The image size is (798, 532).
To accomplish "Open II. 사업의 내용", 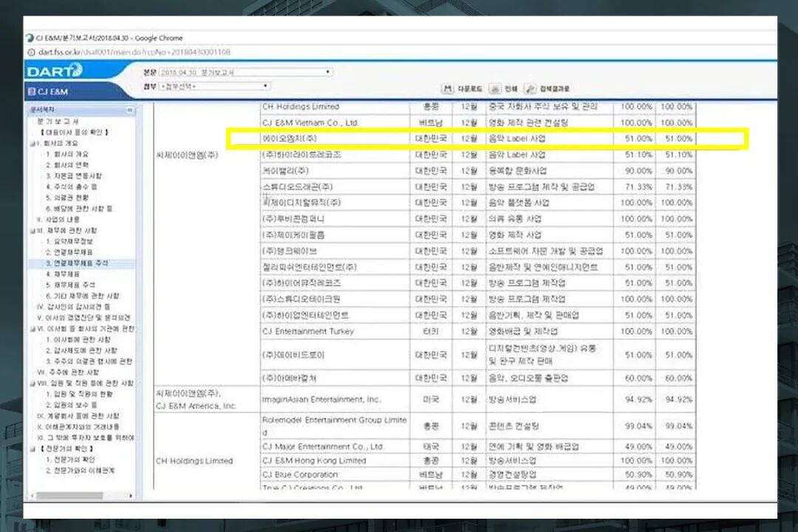I will coord(58,219).
